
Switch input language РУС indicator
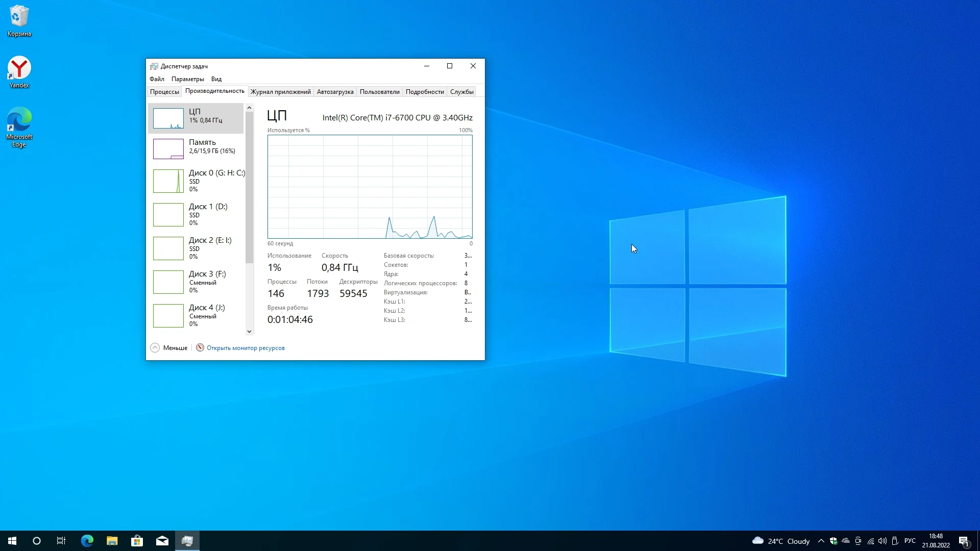tap(910, 541)
